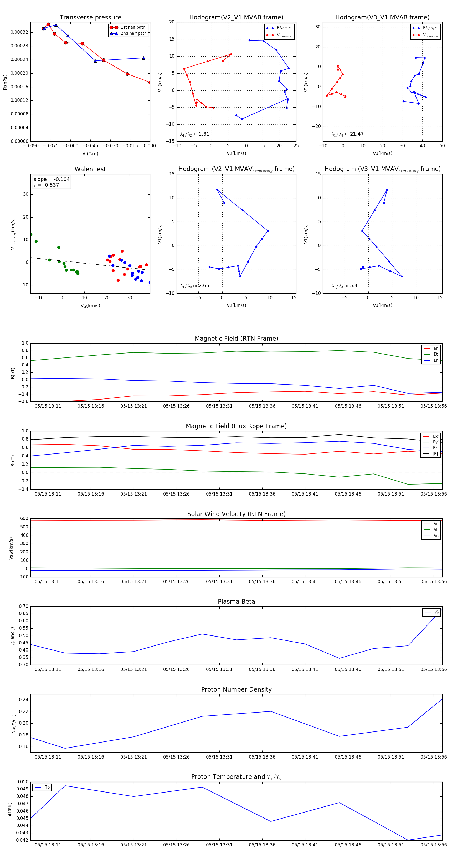Select the By' legend entry
Viewport: 473px width, 868px height.
point(431,442)
